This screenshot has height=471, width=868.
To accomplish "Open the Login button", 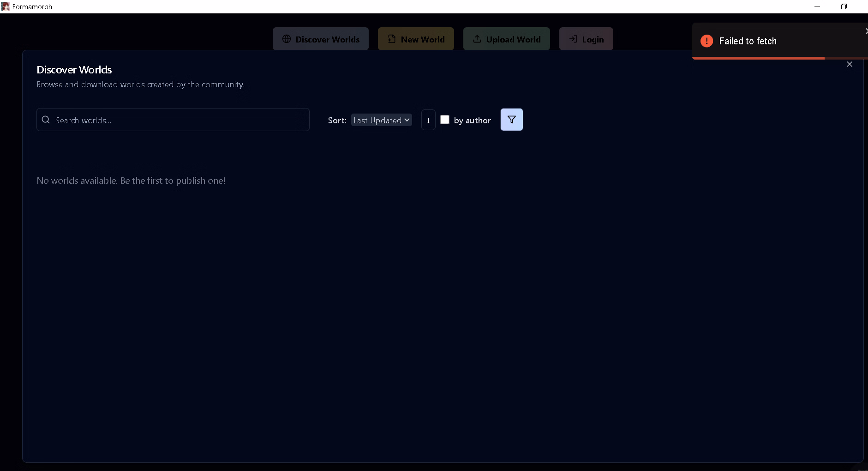I will pos(586,39).
